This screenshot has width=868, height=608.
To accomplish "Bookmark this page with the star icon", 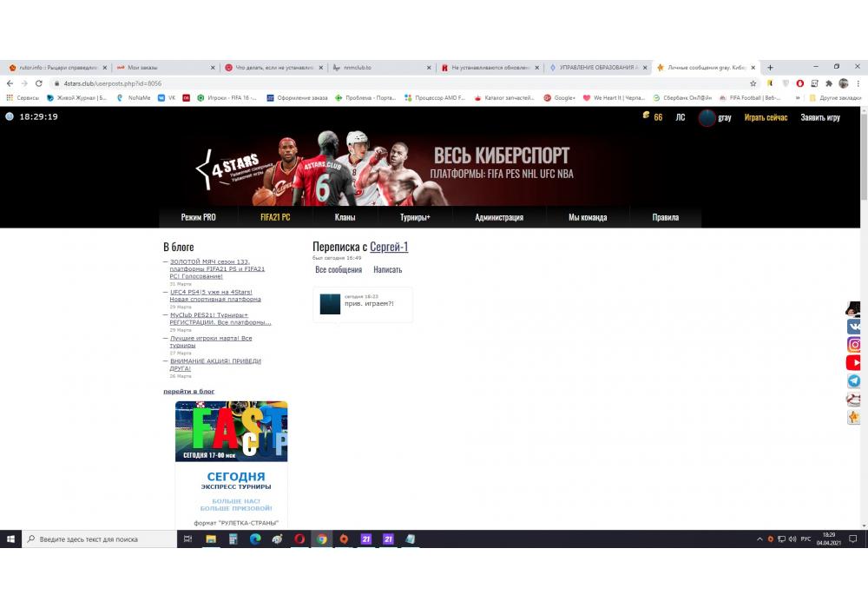I will (753, 83).
